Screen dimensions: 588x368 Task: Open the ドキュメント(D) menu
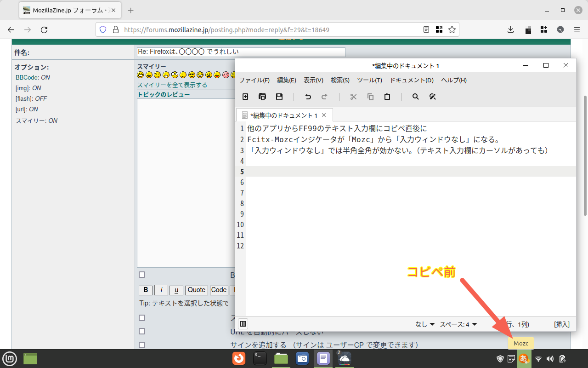pos(412,80)
